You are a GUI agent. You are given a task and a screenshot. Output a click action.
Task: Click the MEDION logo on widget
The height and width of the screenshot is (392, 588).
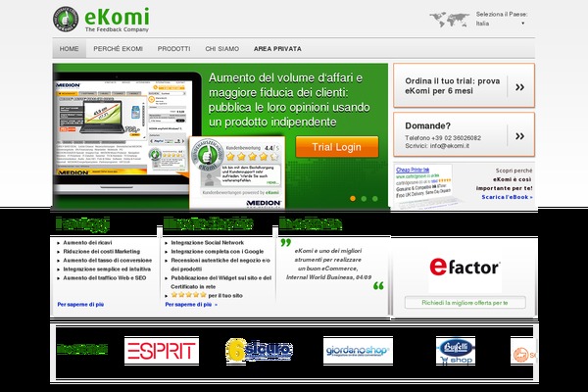pos(264,203)
